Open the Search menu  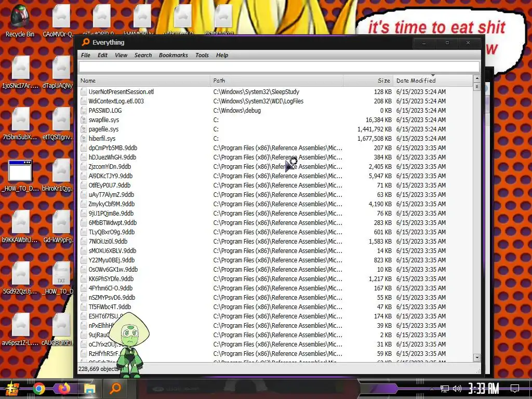coord(143,55)
